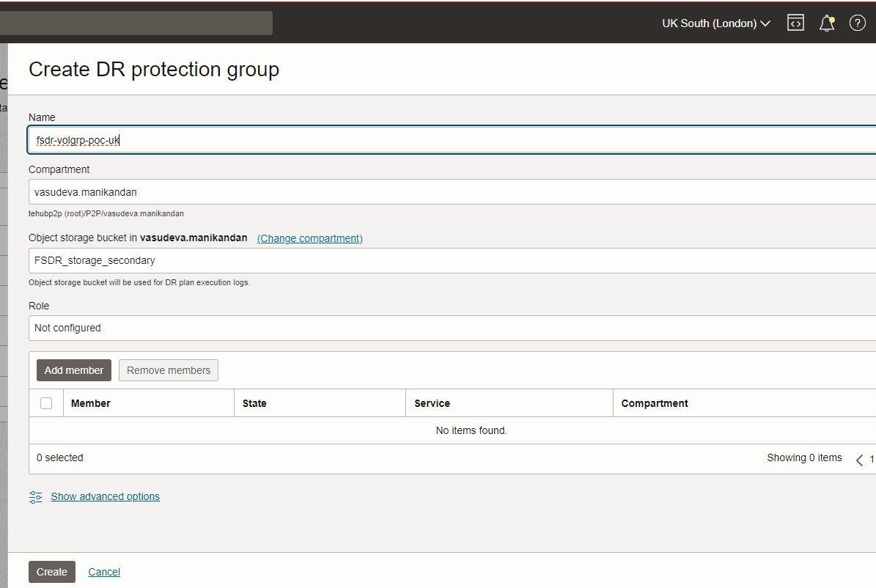The image size is (876, 588).
Task: Open the Role dropdown showing Not configured
Action: [x=452, y=328]
